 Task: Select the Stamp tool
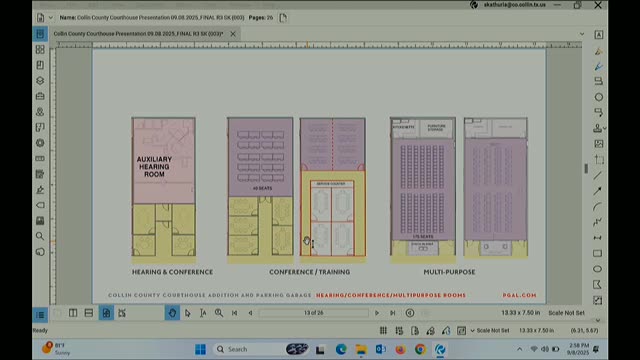click(598, 128)
